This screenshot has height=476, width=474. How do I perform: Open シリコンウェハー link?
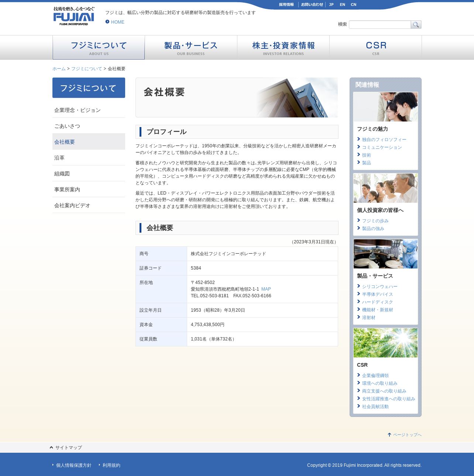tap(379, 287)
